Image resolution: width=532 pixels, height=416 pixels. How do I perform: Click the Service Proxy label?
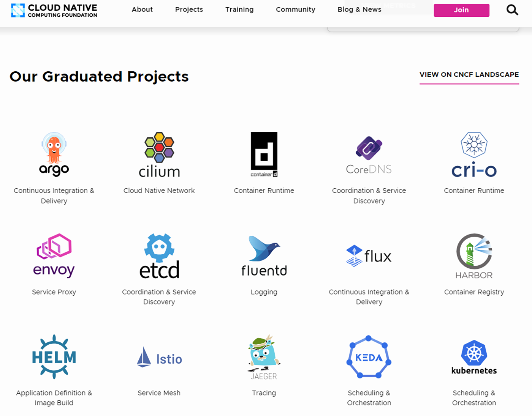pos(54,292)
